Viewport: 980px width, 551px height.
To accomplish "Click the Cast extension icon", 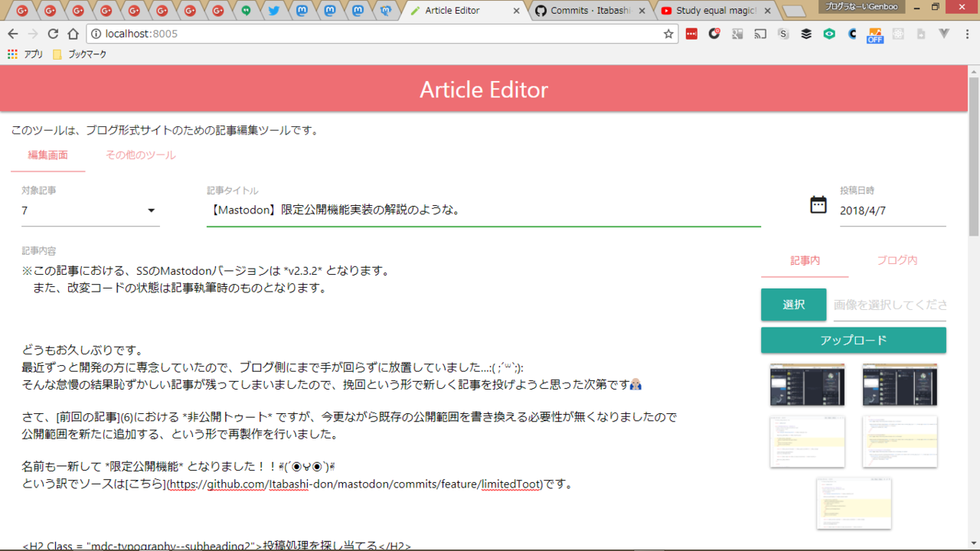I will (760, 34).
